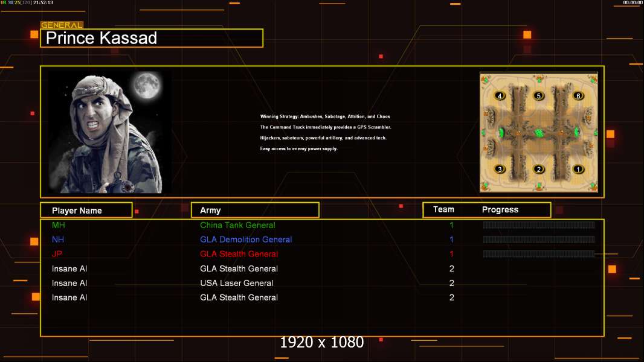
Task: Click USA Laser General army text
Action: click(x=236, y=283)
